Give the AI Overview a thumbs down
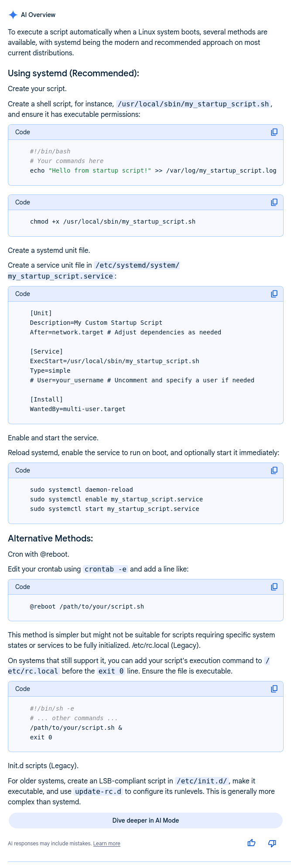This screenshot has height=868, width=291. click(272, 843)
